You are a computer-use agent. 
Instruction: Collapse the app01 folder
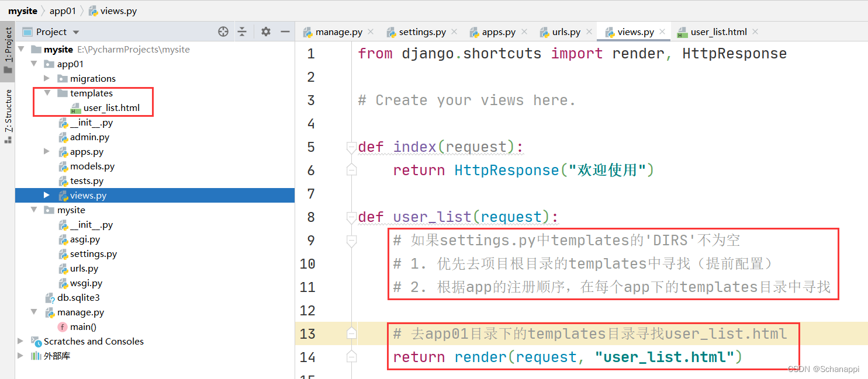pos(34,64)
